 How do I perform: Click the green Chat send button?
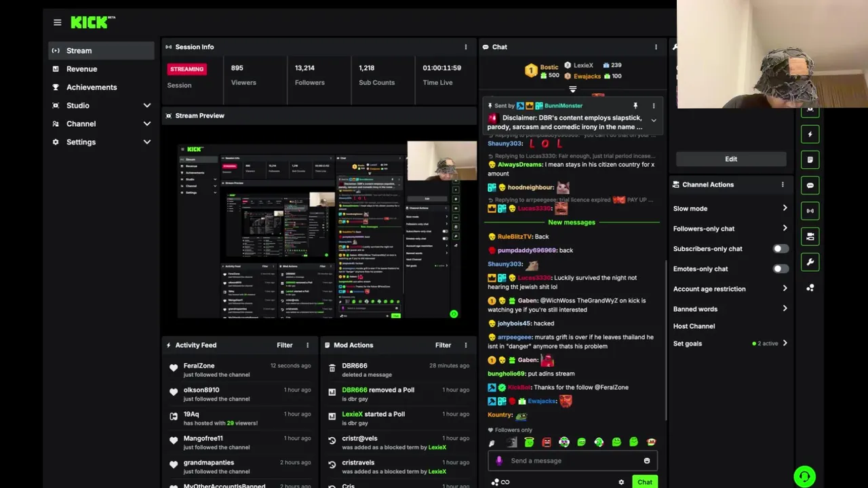[x=645, y=483]
